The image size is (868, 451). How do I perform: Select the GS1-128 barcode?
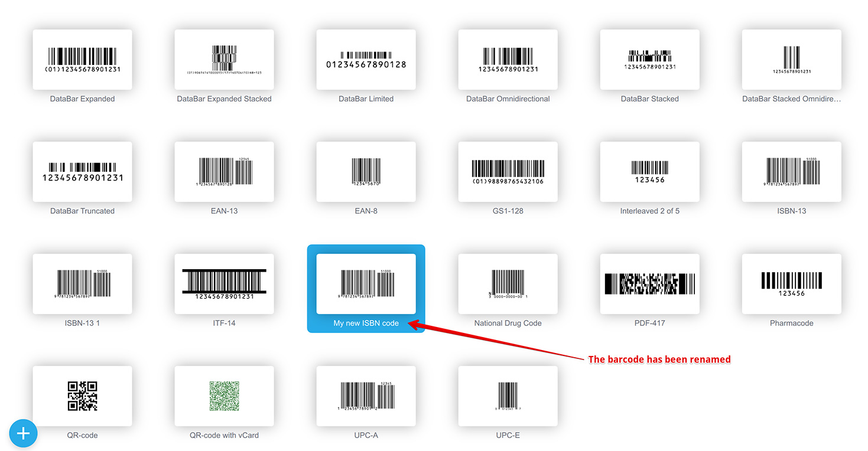[x=508, y=171]
